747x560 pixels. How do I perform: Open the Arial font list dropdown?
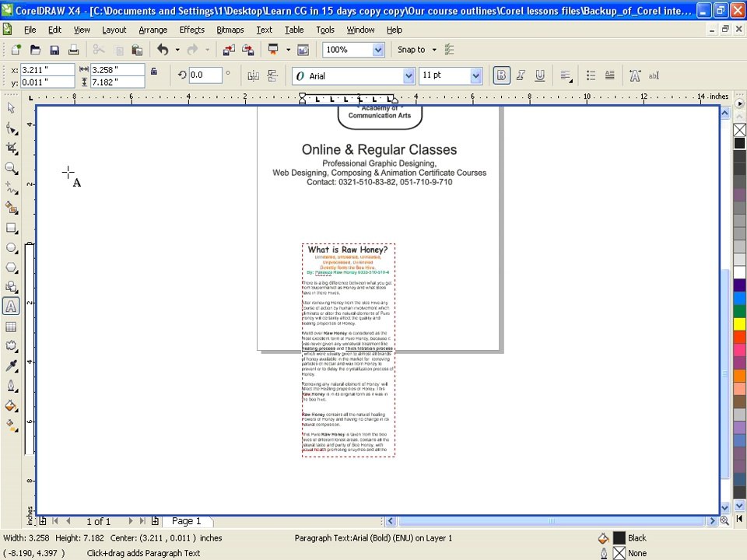[409, 75]
